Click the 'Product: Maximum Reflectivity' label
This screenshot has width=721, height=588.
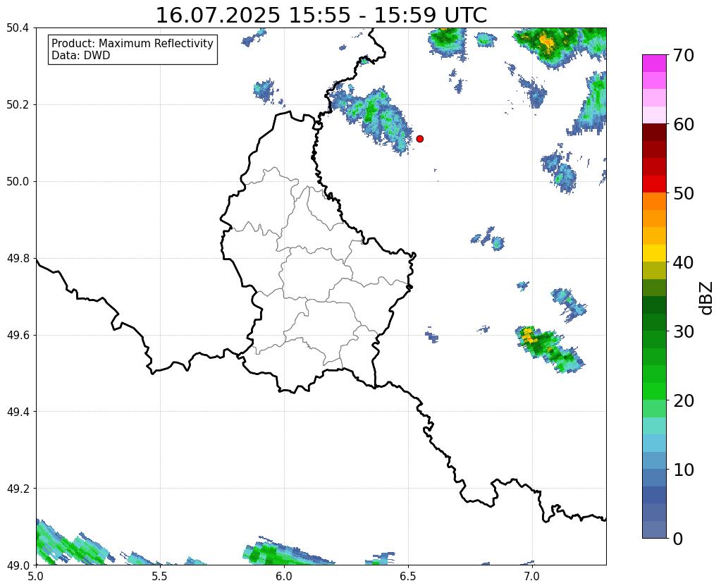point(133,43)
